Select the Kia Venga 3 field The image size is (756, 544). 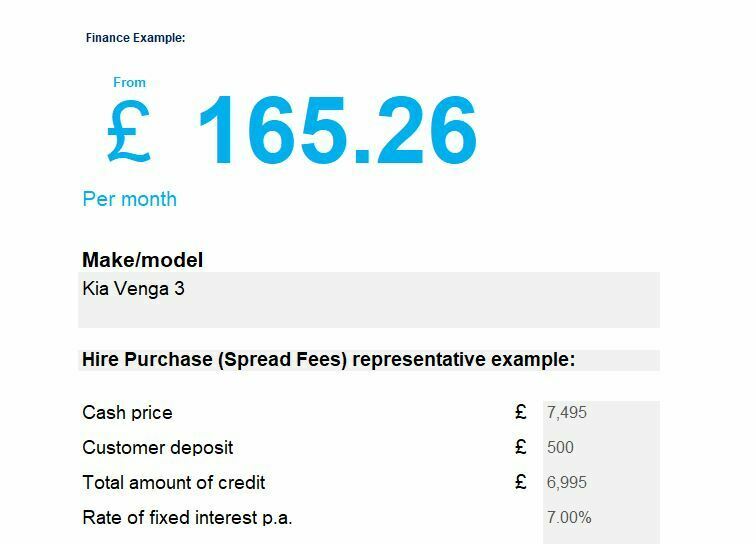tap(369, 300)
